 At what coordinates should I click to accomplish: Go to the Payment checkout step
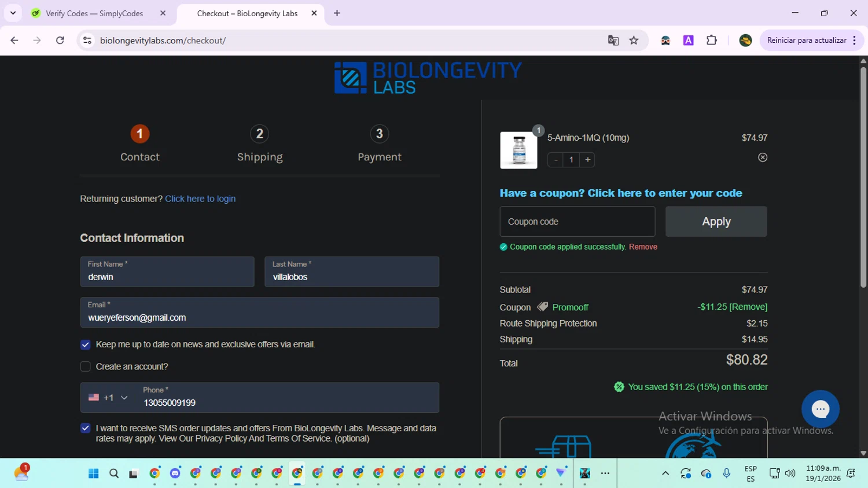coord(380,144)
